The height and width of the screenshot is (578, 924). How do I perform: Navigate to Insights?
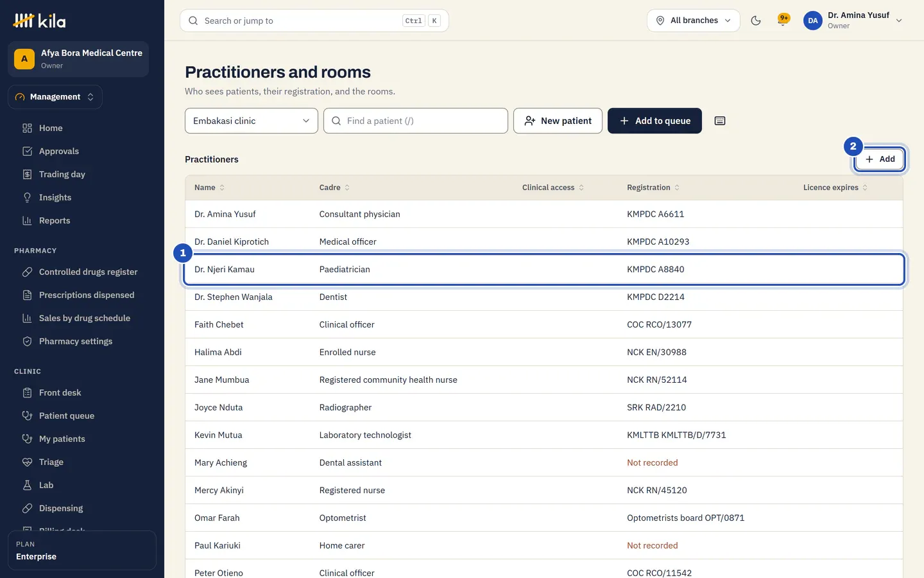point(55,197)
